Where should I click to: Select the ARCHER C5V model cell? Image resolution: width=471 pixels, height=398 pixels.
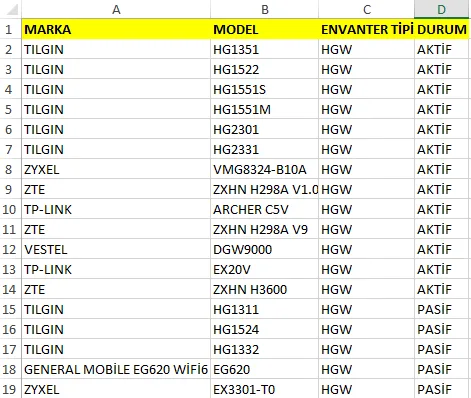coord(265,209)
